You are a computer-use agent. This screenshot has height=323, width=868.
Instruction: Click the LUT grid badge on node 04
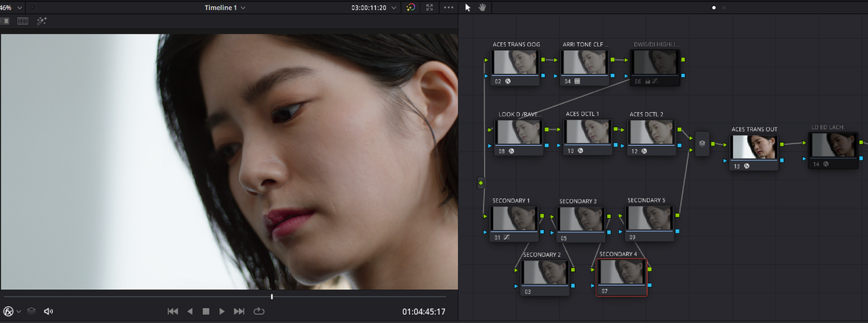coord(577,81)
